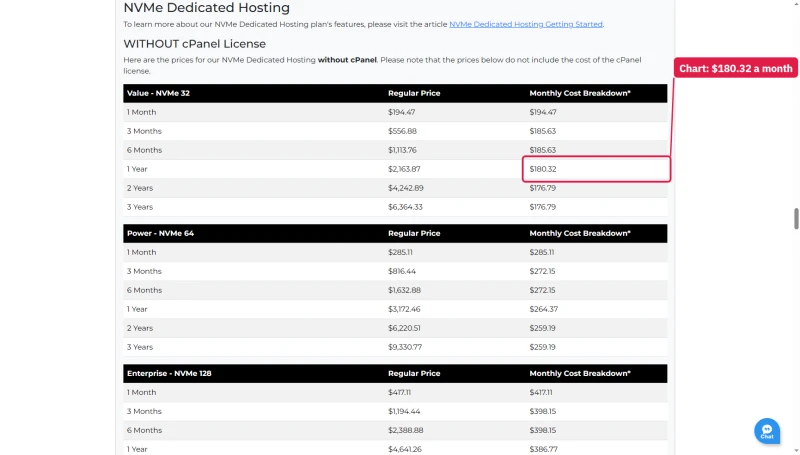Click the WITHOUT cPanel License heading
Image resolution: width=800 pixels, height=455 pixels.
tap(194, 44)
